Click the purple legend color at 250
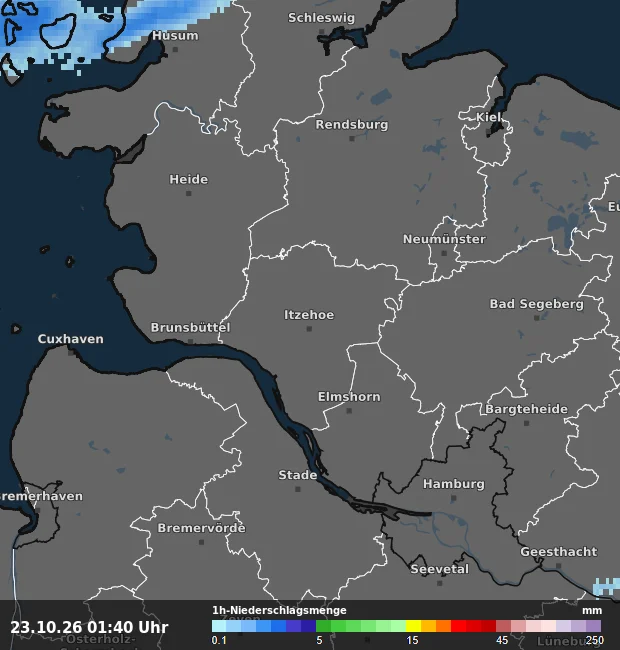 coord(593,626)
